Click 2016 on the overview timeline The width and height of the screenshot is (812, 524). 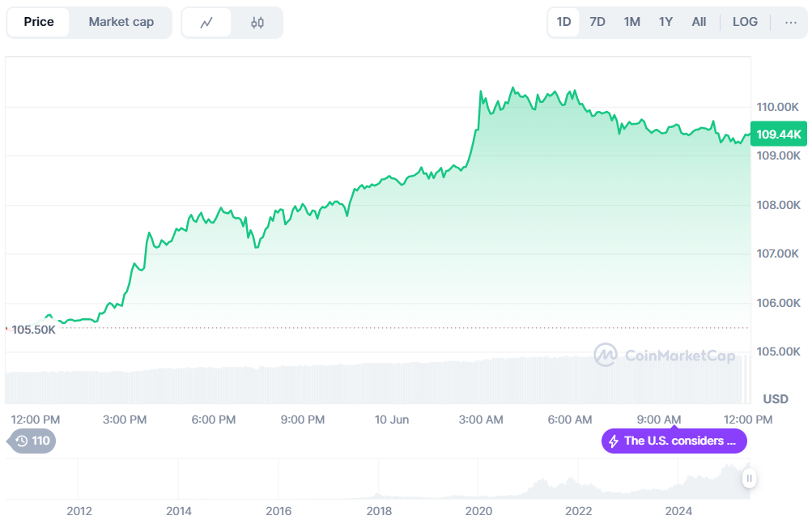(278, 511)
